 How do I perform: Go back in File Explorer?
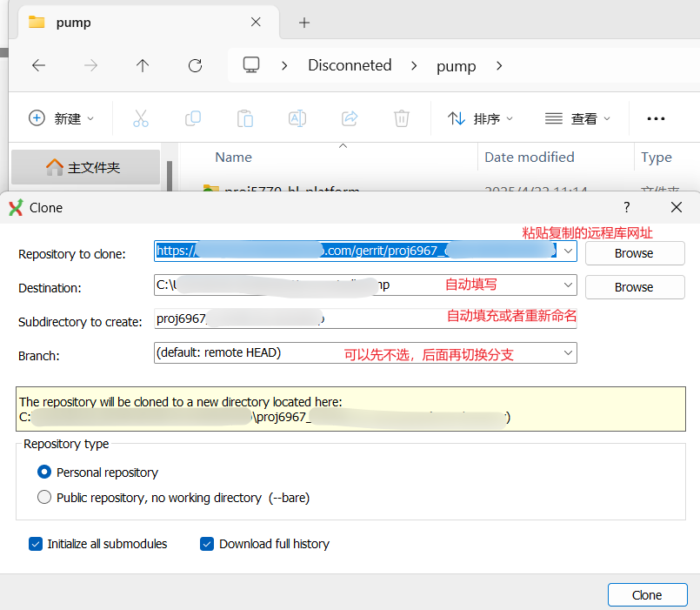tap(39, 65)
